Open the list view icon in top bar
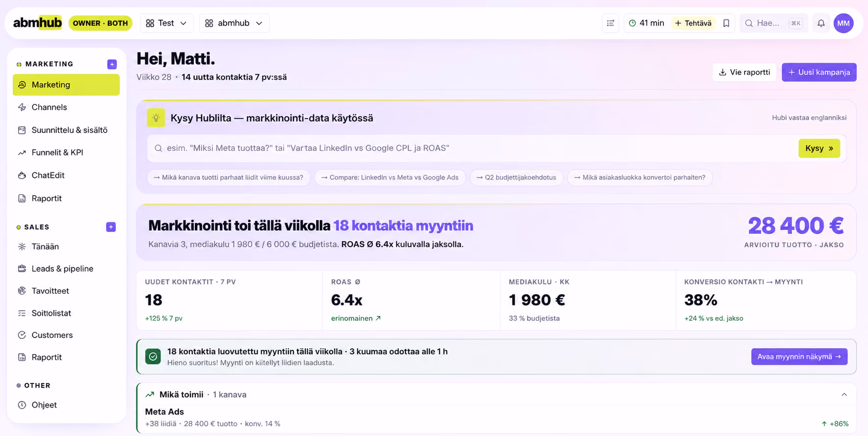The width and height of the screenshot is (868, 436). point(610,23)
